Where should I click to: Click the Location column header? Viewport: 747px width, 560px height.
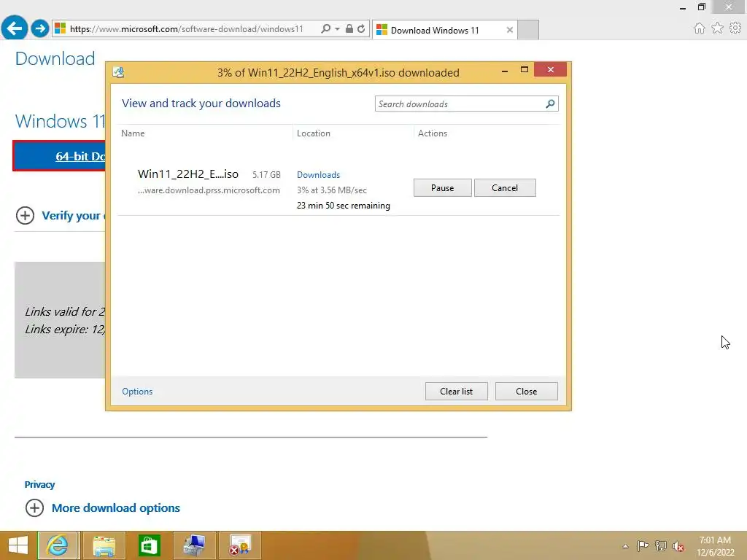tap(314, 133)
